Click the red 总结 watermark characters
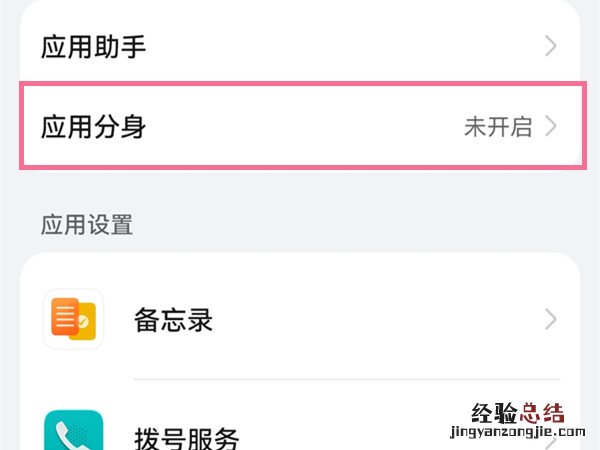This screenshot has width=600, height=450. tap(541, 412)
